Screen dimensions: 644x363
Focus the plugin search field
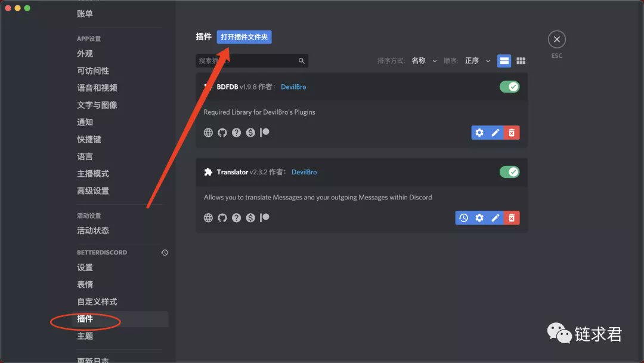[252, 61]
